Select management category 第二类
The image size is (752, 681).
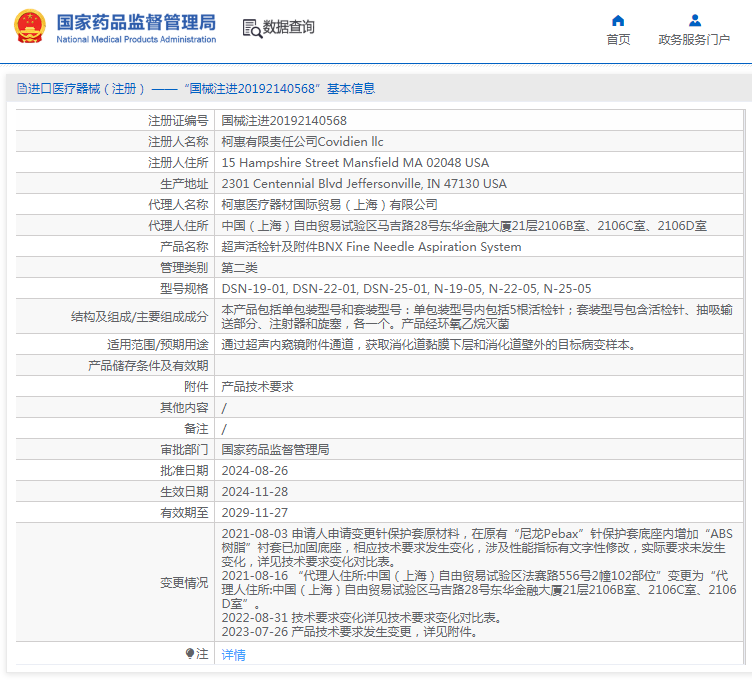point(239,268)
